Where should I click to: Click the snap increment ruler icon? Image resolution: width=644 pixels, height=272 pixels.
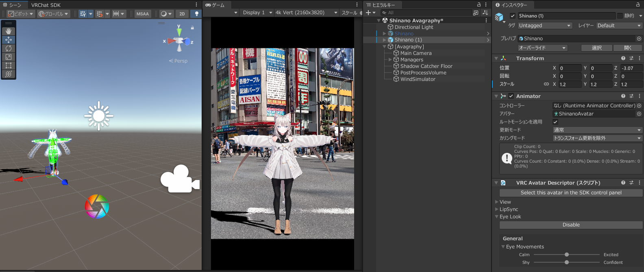(x=116, y=14)
